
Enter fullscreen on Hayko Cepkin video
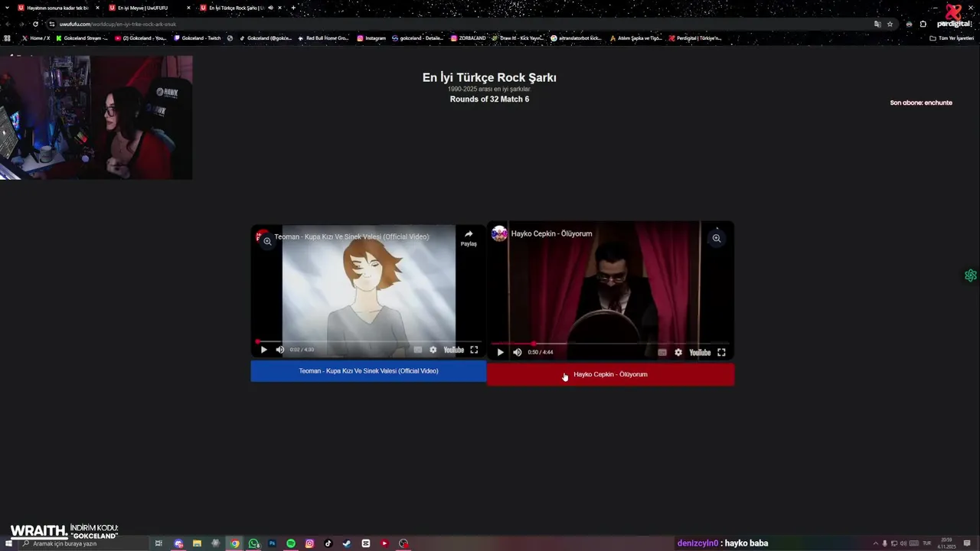click(x=721, y=352)
